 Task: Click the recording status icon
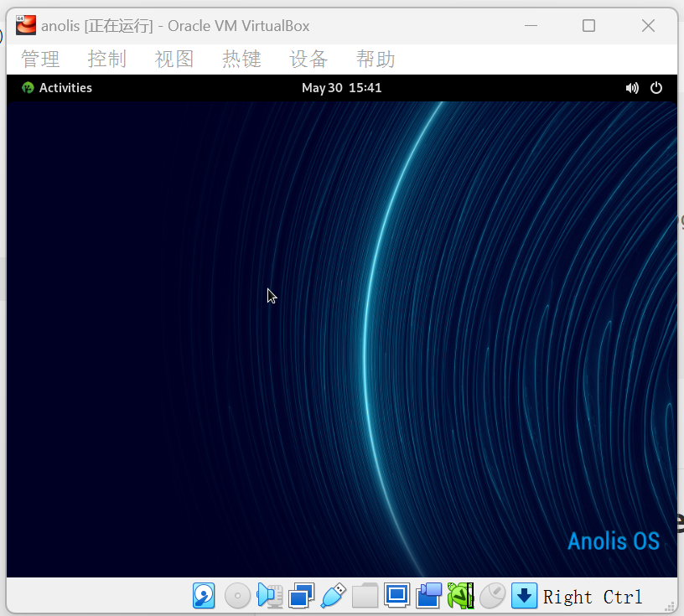429,596
